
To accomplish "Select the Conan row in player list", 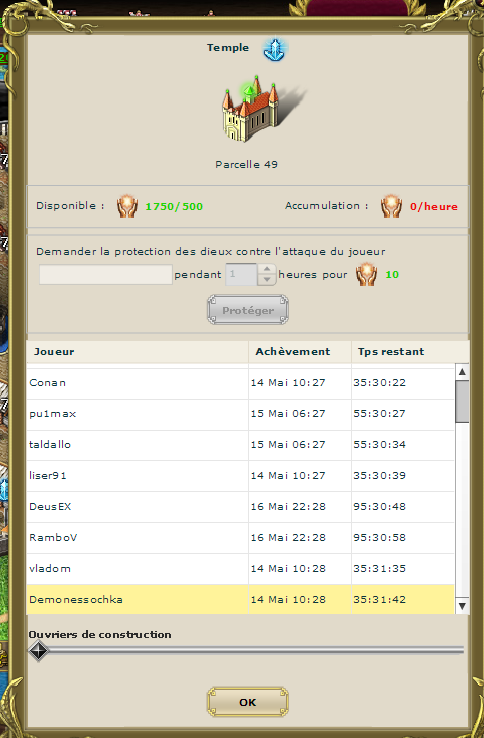I will coord(241,383).
